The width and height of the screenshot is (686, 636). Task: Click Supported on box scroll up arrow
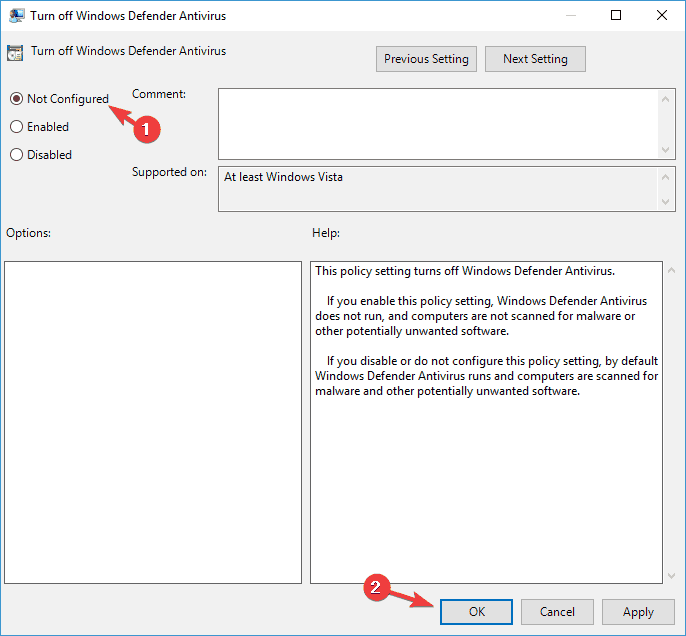[665, 177]
